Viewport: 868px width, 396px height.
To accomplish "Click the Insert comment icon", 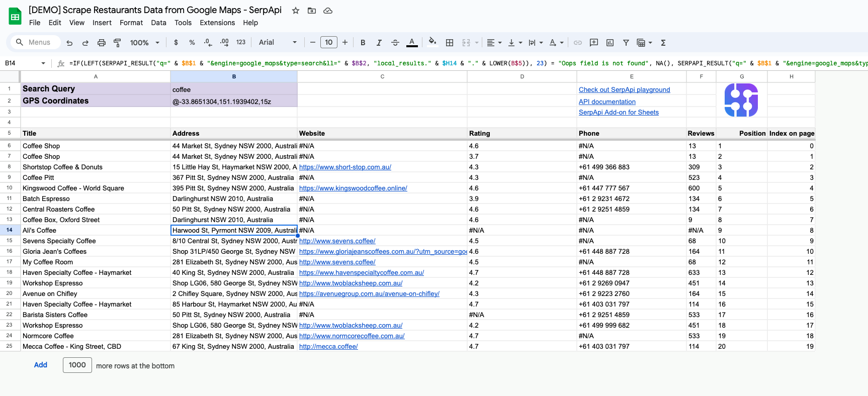I will 594,43.
